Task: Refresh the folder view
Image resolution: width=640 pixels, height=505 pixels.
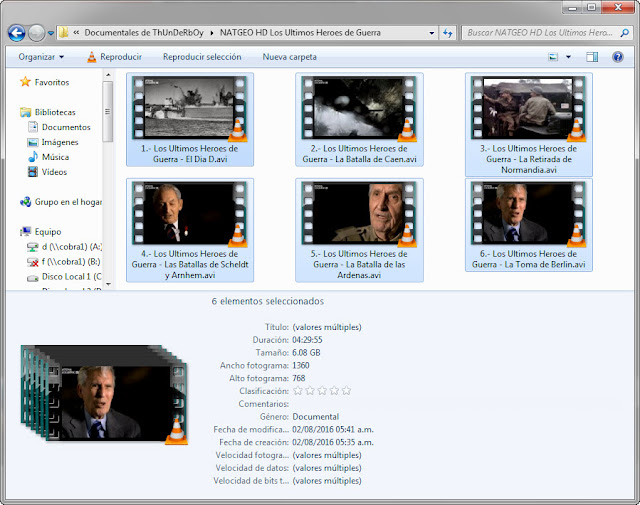Action: tap(448, 33)
